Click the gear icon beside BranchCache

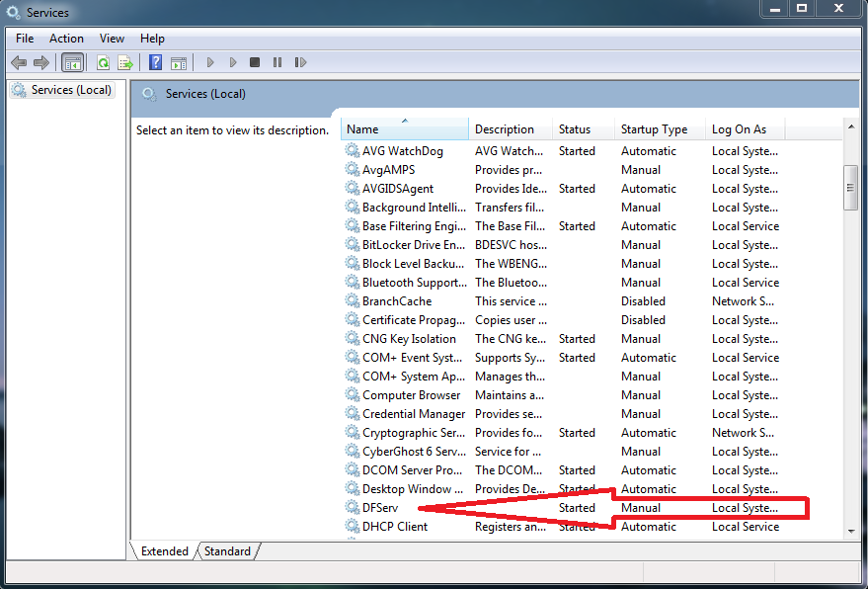353,300
